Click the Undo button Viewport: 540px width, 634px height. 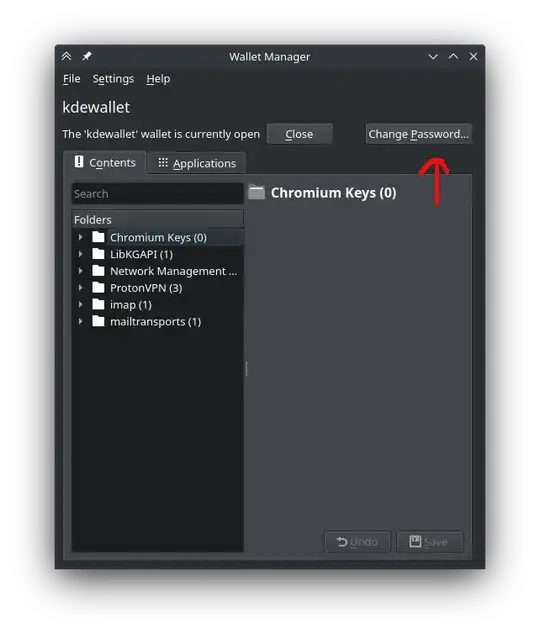click(x=357, y=542)
